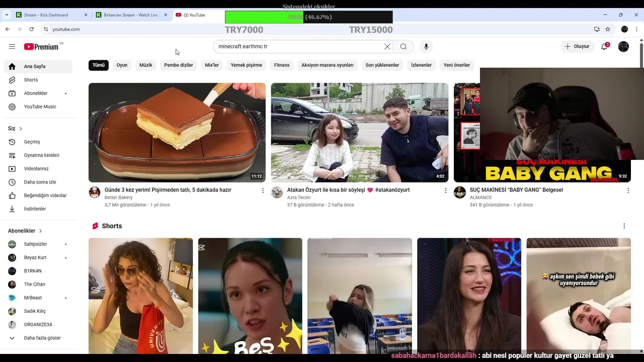Select the Fitness filter chip
This screenshot has height=362, width=644.
click(282, 65)
